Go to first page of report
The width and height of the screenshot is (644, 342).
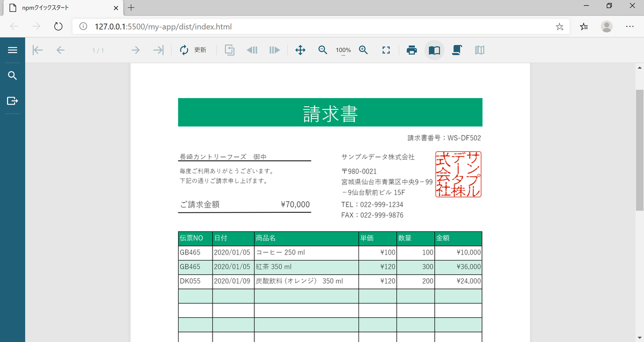pyautogui.click(x=38, y=50)
